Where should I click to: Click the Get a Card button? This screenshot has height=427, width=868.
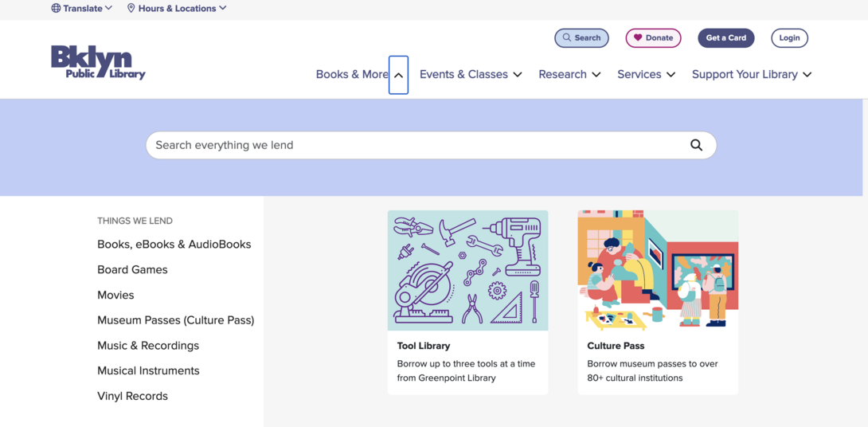(x=725, y=38)
